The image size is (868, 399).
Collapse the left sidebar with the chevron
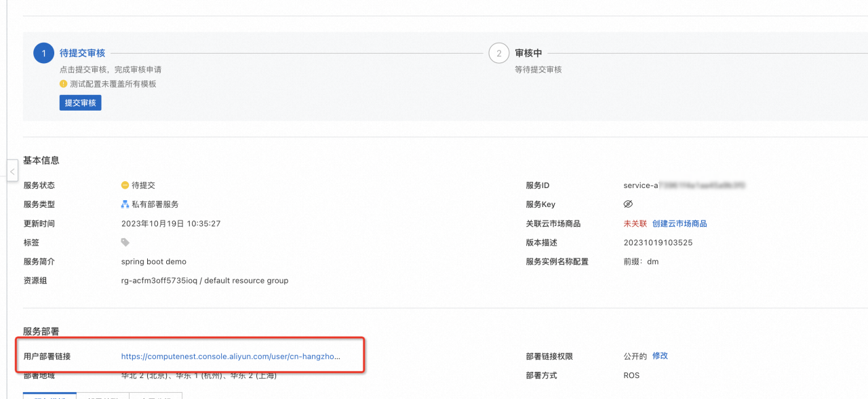pos(12,172)
